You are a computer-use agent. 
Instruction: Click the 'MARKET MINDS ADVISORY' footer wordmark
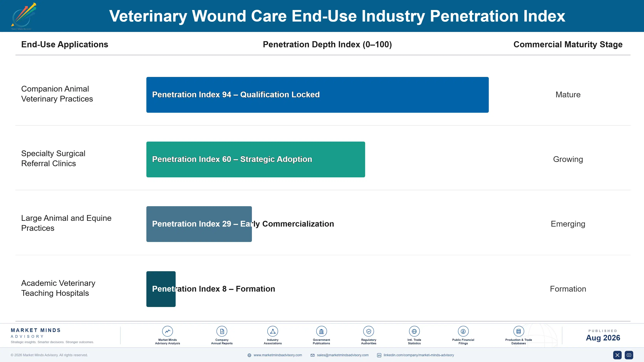pos(36,333)
